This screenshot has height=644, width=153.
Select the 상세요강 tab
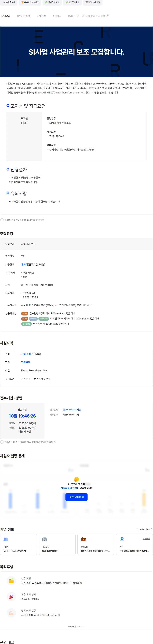(6, 16)
